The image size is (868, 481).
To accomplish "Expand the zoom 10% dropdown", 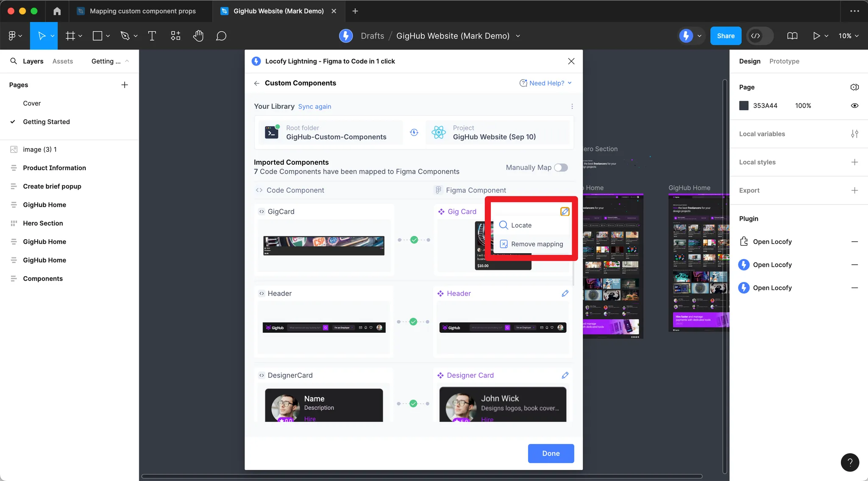I will click(849, 36).
